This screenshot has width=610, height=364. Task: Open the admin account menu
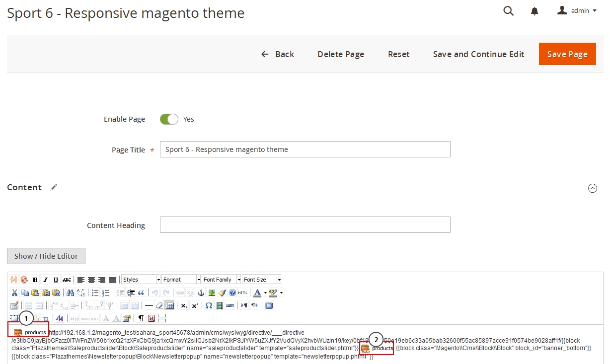577,10
